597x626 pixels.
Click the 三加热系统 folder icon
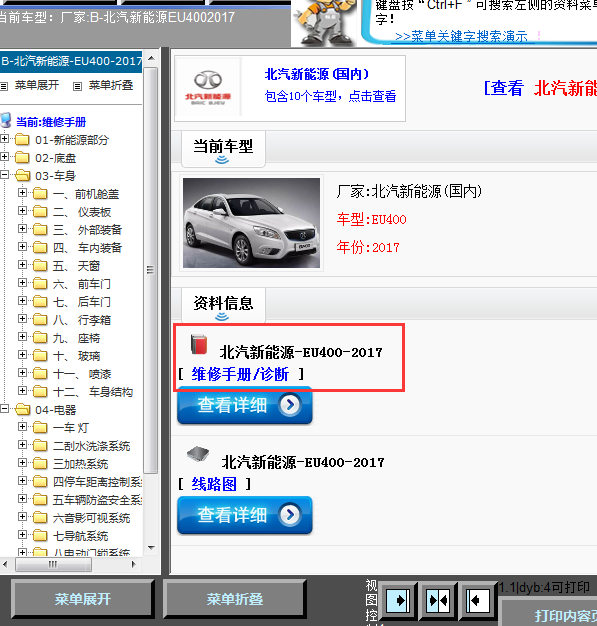coord(40,464)
